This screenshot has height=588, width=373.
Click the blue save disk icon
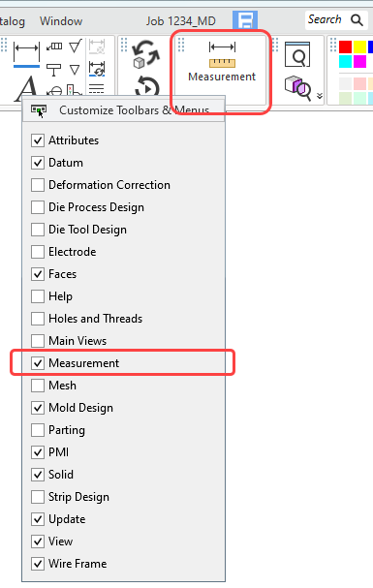pyautogui.click(x=245, y=20)
